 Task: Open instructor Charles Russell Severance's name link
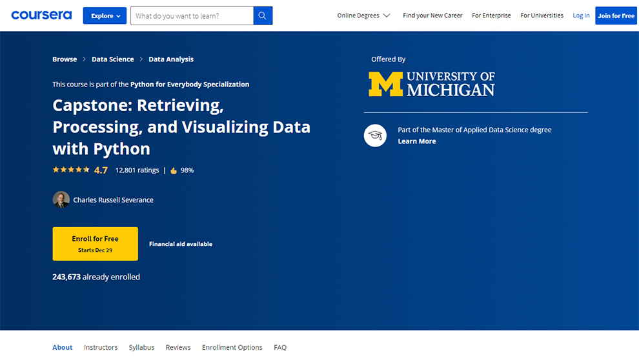(114, 199)
